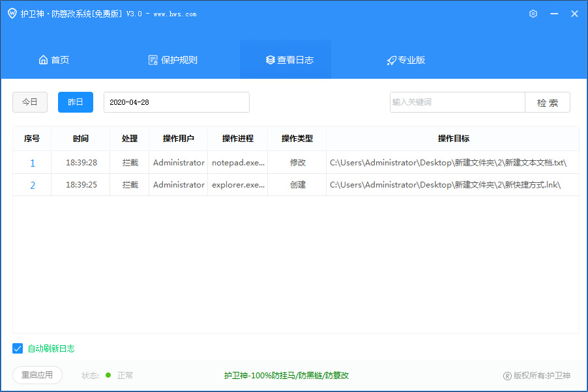Click the 输入关键词 keyword input field
The image size is (588, 392).
point(457,102)
